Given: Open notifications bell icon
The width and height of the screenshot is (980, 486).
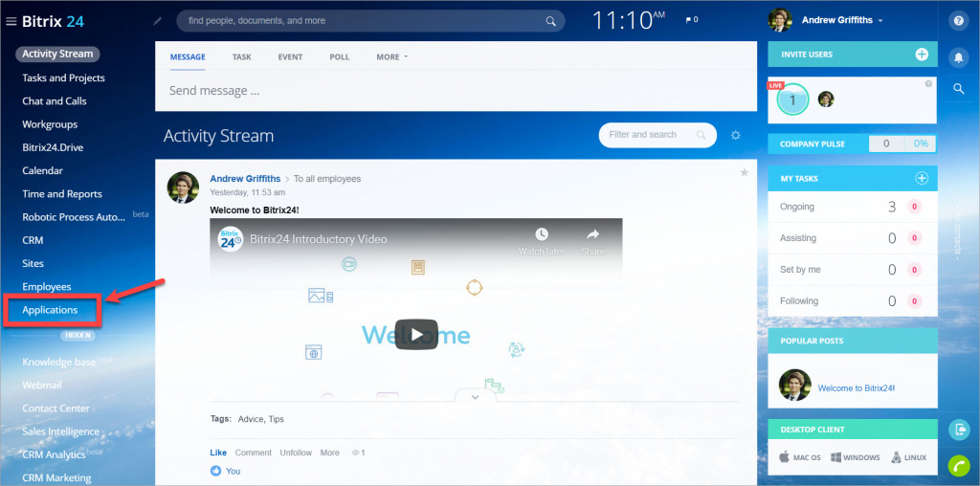Looking at the screenshot, I should pos(958,57).
